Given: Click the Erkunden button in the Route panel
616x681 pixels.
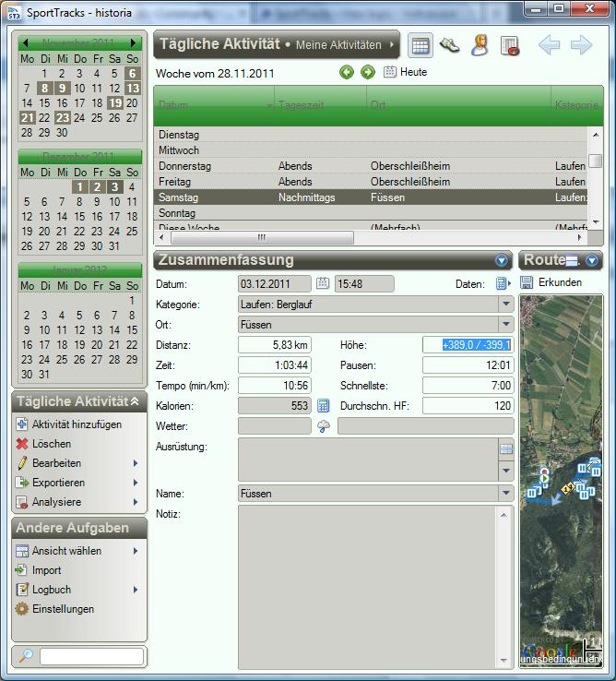Looking at the screenshot, I should tap(551, 282).
